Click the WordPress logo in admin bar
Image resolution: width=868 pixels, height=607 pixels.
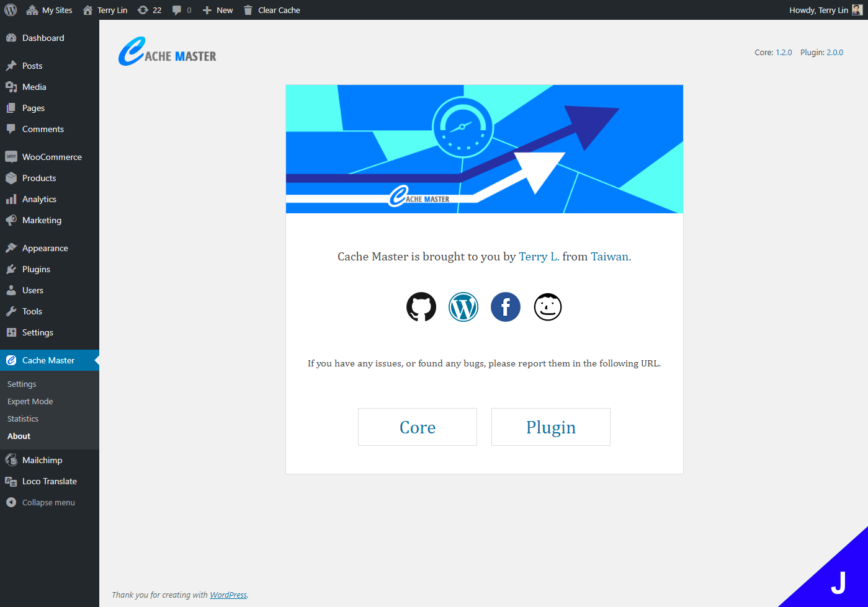[11, 10]
